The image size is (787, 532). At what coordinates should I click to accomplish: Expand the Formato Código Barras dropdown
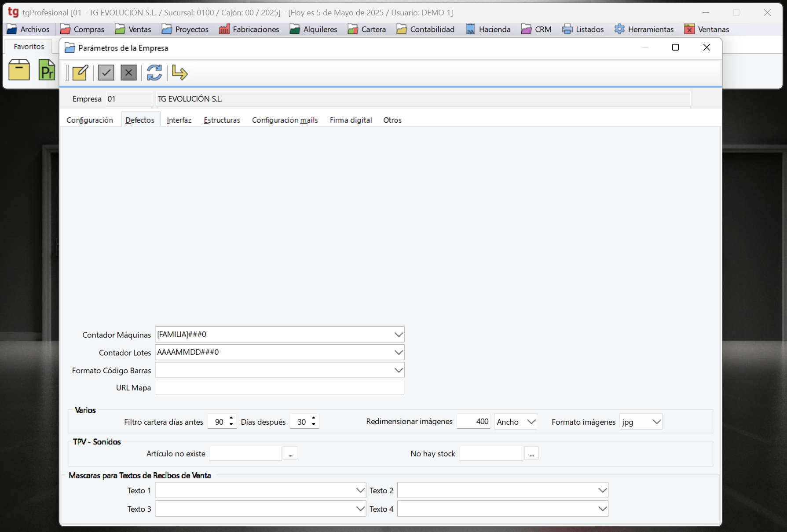(x=399, y=370)
